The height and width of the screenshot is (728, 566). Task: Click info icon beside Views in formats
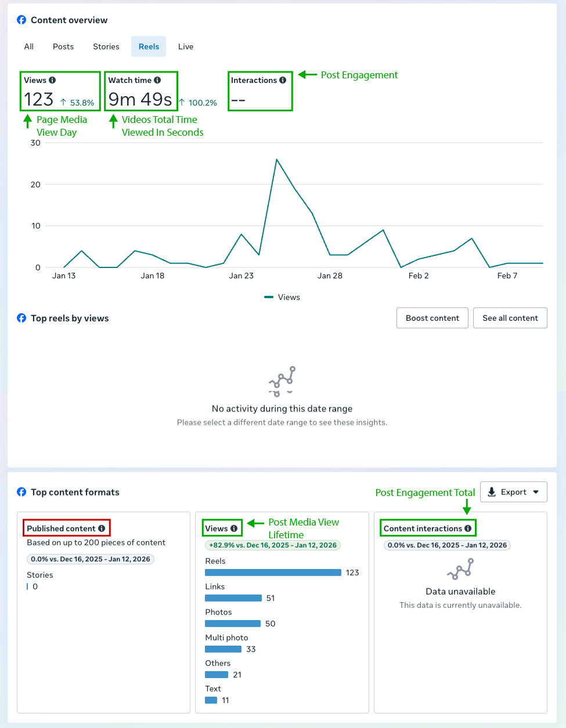(x=234, y=528)
